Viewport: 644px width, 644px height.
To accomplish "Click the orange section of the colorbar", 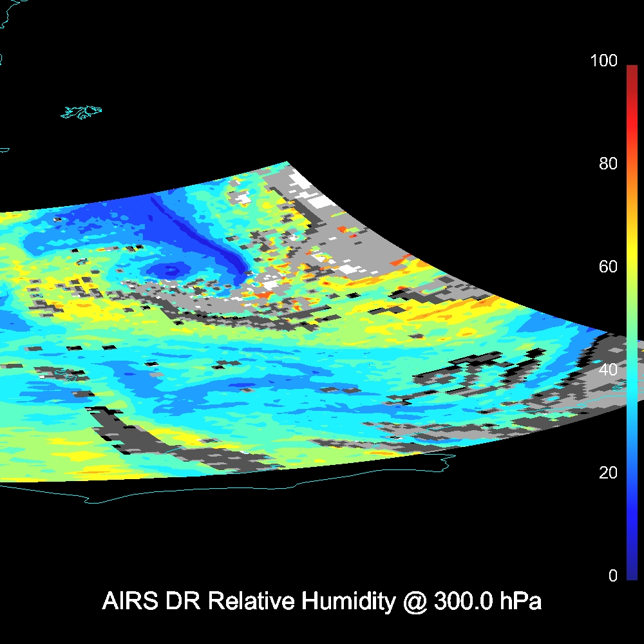I will (631, 193).
